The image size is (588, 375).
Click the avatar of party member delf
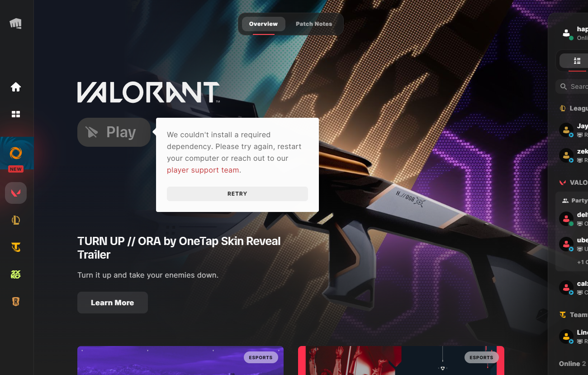(x=566, y=219)
